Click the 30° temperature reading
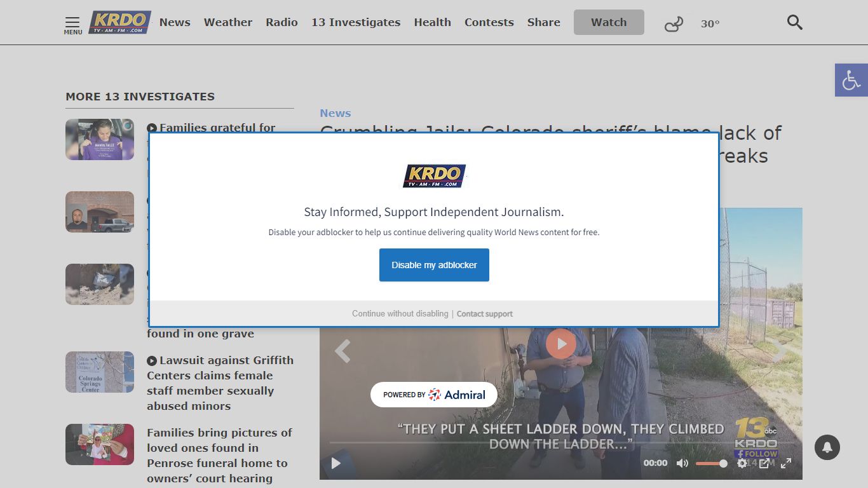This screenshot has width=868, height=488. (710, 24)
